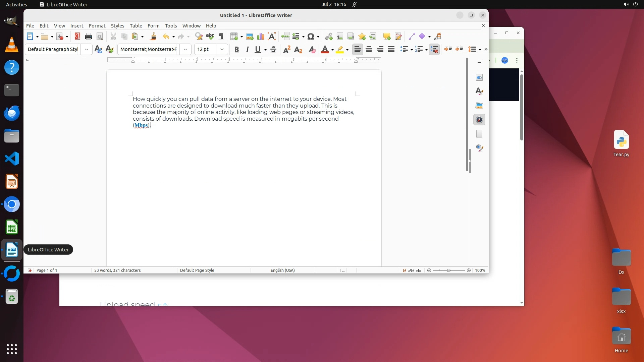Expand the font name dropdown

click(x=185, y=50)
